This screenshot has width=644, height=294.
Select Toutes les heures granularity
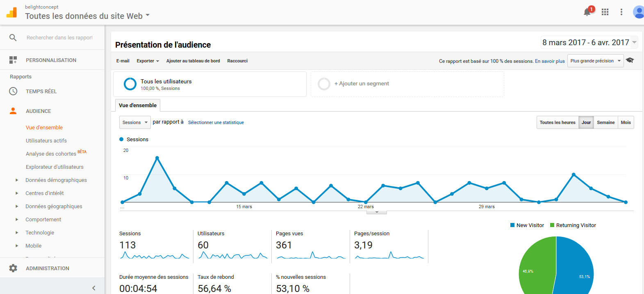558,122
